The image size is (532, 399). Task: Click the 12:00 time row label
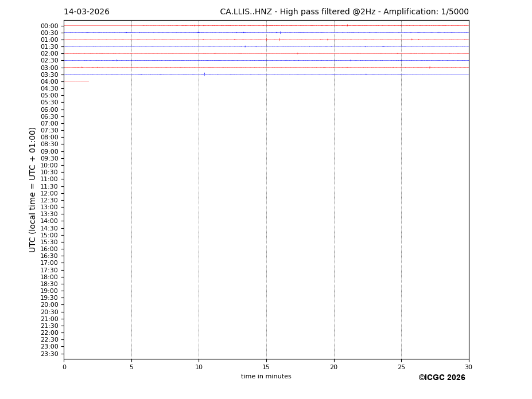[x=49, y=193]
